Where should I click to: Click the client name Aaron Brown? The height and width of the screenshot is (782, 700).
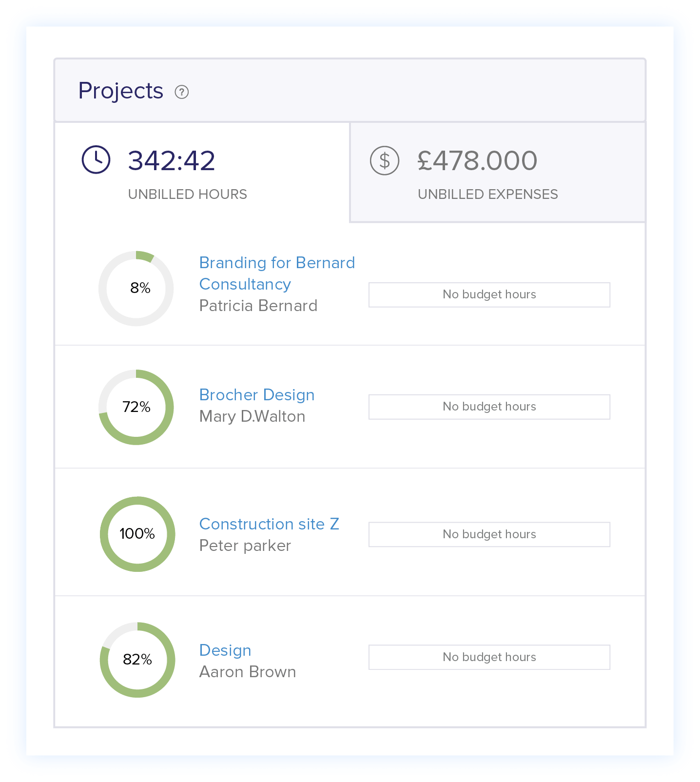pyautogui.click(x=248, y=672)
